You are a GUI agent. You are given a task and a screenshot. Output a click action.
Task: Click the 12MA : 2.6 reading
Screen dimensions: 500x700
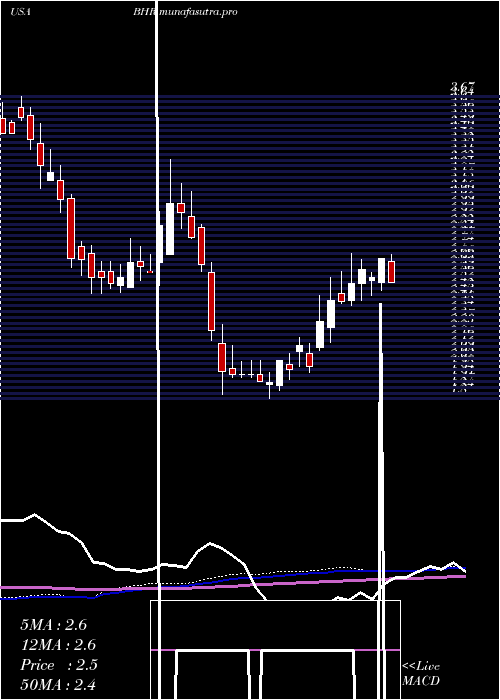pyautogui.click(x=58, y=645)
